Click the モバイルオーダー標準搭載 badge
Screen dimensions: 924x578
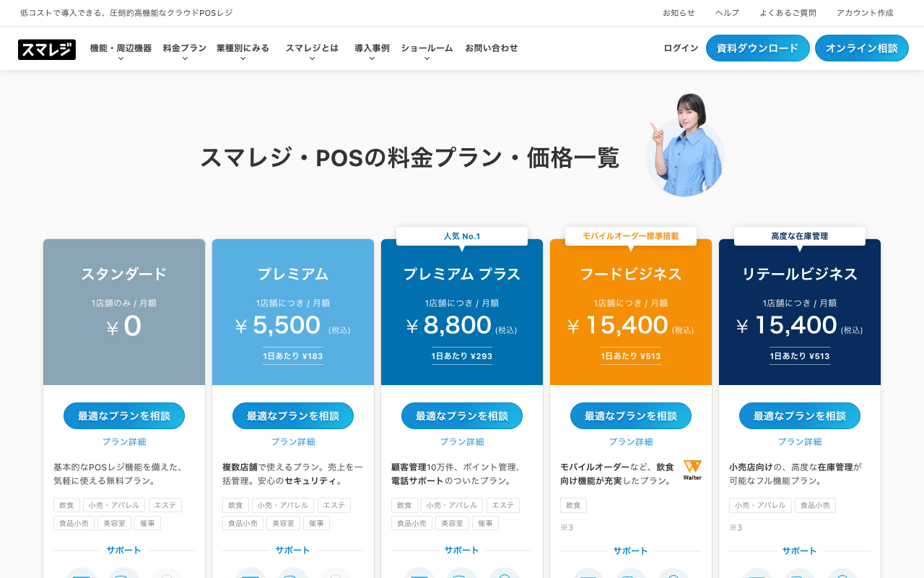tap(631, 236)
